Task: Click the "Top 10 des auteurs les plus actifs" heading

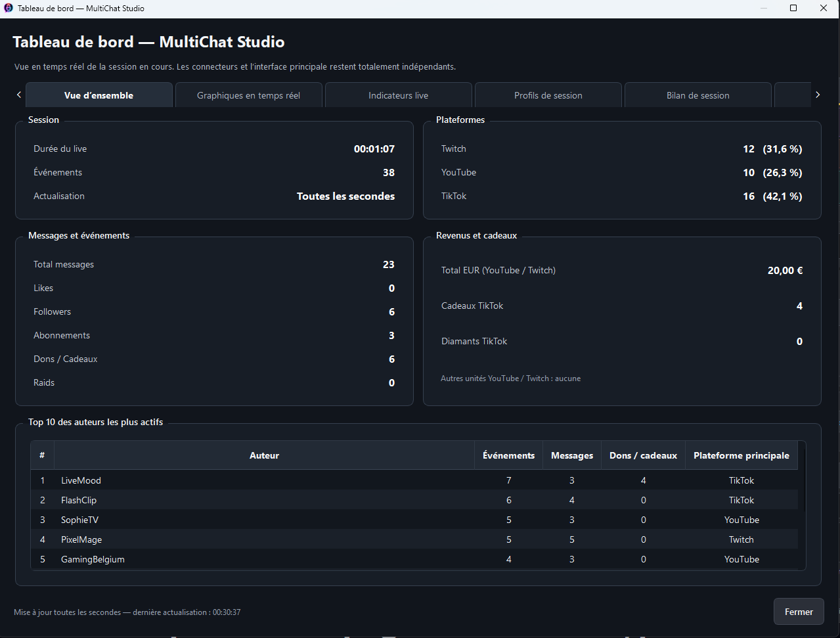Action: click(96, 422)
